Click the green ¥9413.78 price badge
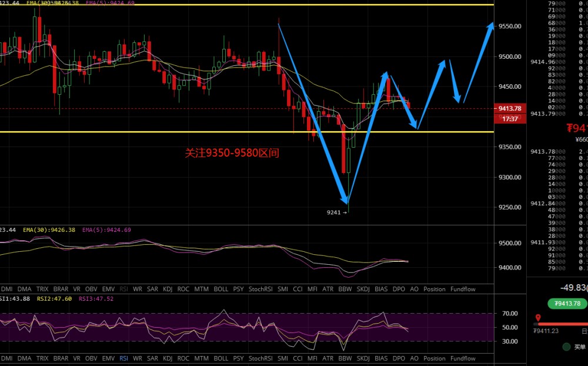This screenshot has height=366, width=588. 567,304
